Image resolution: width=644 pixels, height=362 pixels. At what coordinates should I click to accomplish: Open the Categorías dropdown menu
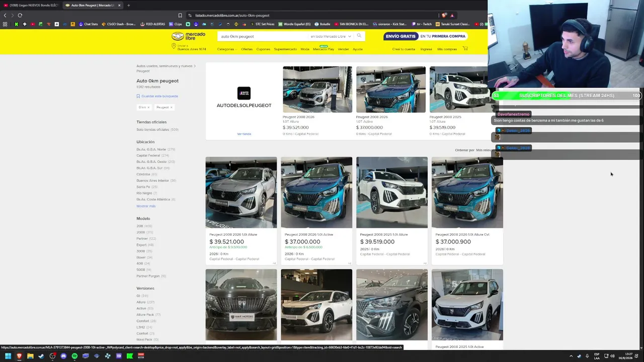pyautogui.click(x=227, y=49)
